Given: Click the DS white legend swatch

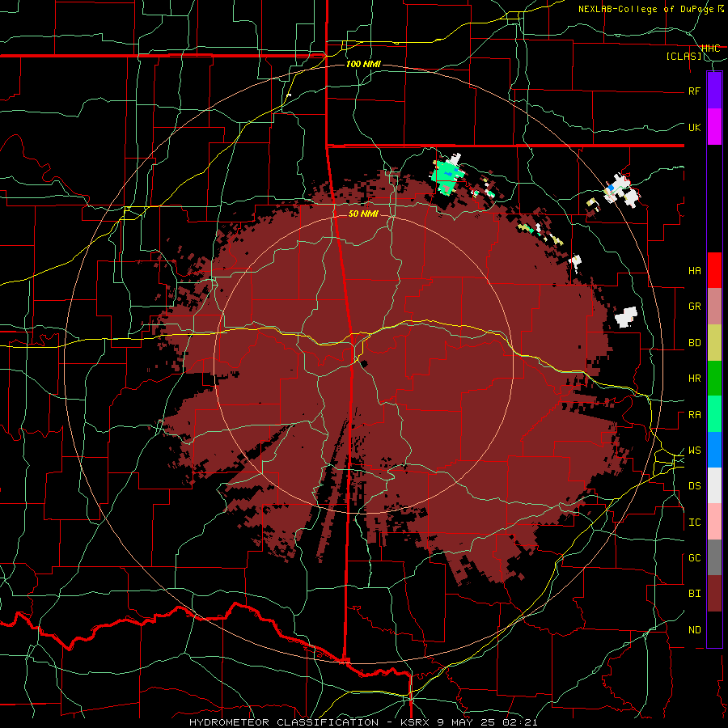Looking at the screenshot, I should (714, 485).
